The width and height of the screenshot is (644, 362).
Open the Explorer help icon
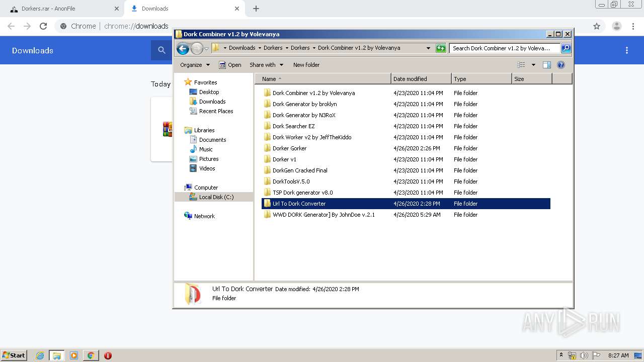pyautogui.click(x=561, y=65)
